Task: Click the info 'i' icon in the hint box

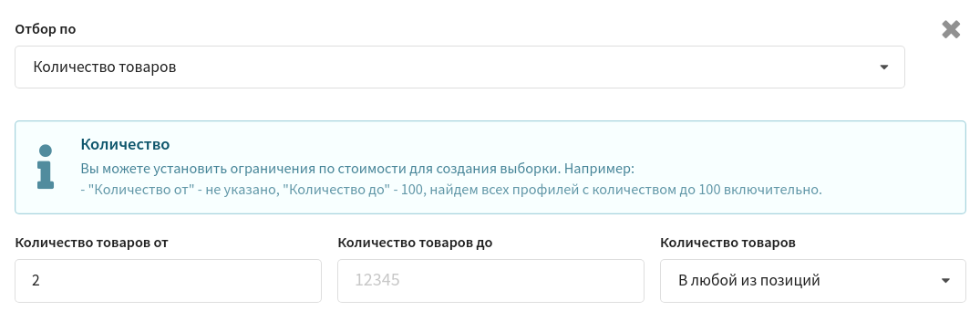Action: 46,167
